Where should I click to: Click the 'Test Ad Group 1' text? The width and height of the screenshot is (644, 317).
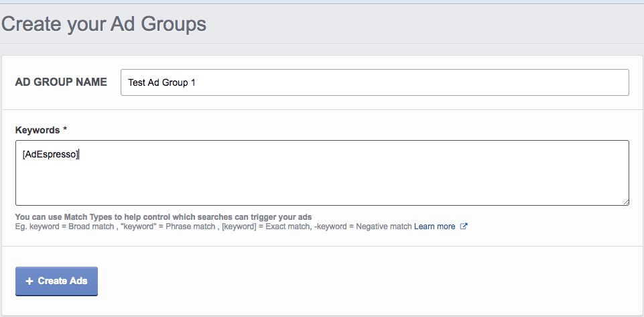pos(162,82)
